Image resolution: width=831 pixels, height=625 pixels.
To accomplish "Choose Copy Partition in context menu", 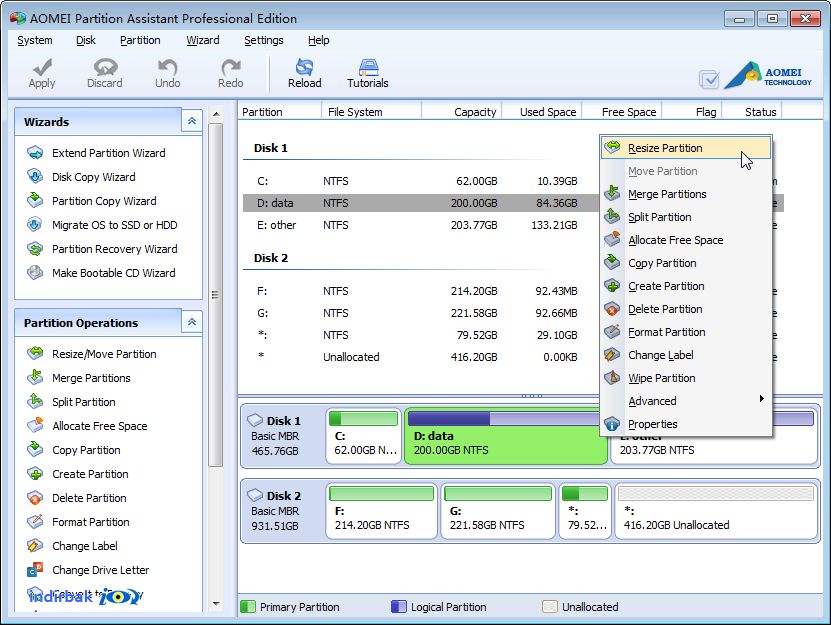I will click(686, 263).
